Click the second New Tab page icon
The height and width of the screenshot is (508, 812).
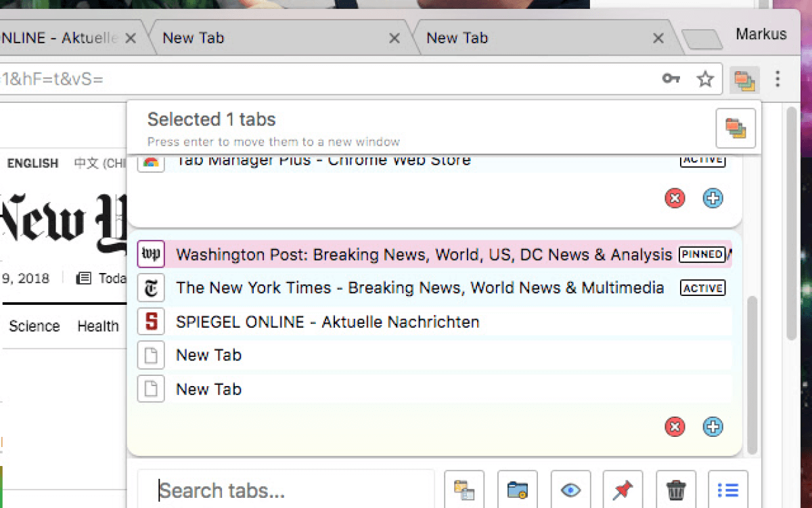tap(151, 389)
